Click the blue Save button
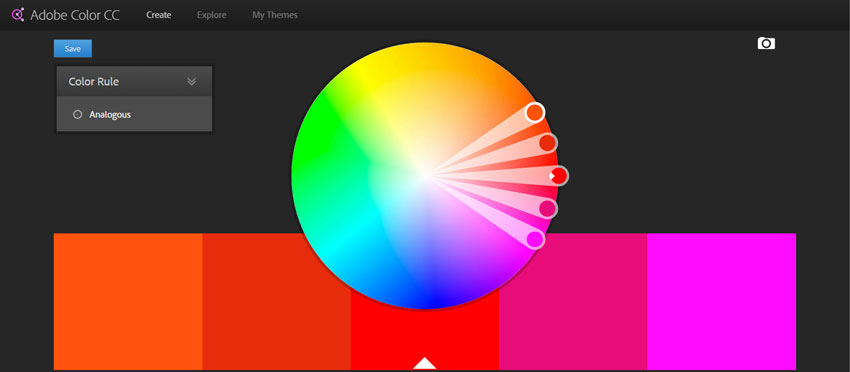This screenshot has height=372, width=850. coord(73,49)
